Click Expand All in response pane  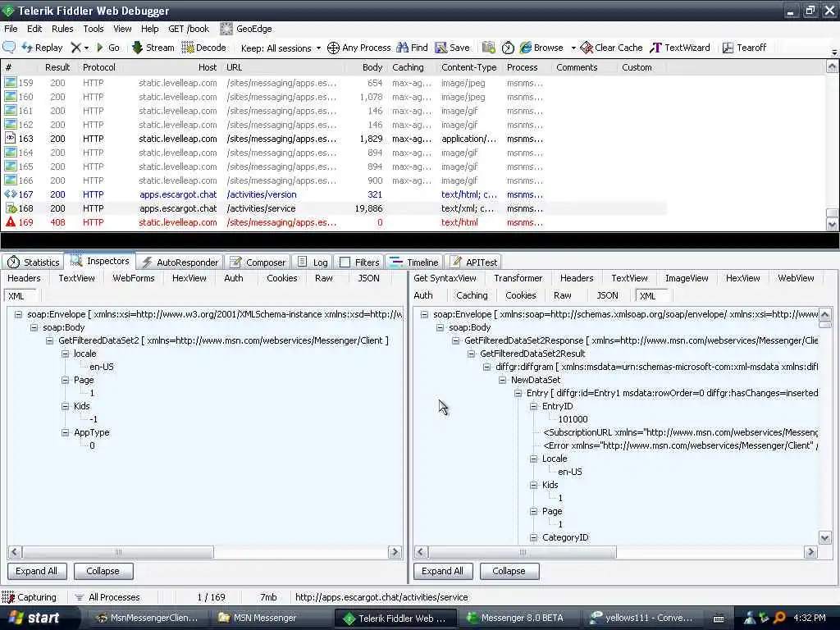pyautogui.click(x=442, y=571)
